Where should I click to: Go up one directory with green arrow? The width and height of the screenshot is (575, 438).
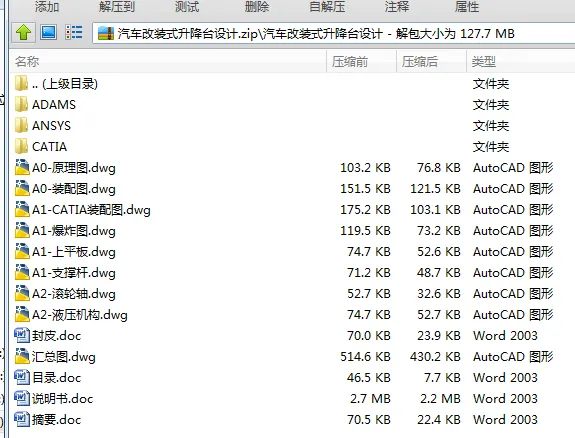coord(23,33)
